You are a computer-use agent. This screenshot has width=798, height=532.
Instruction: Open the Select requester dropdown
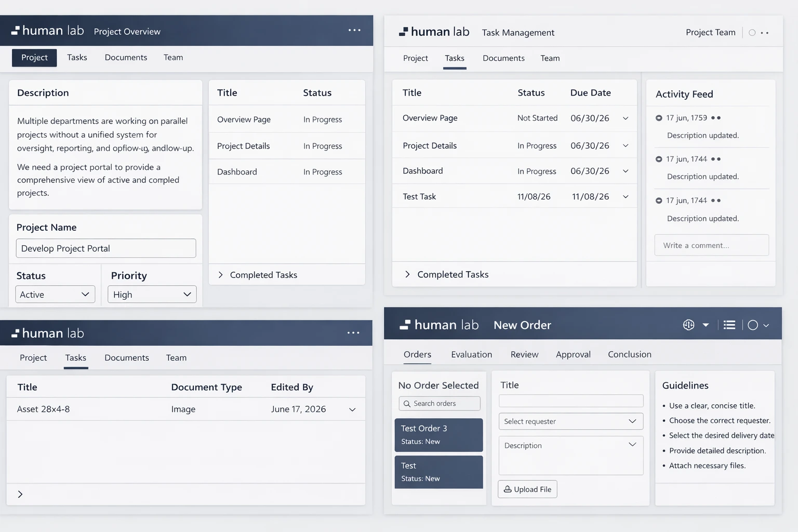570,421
